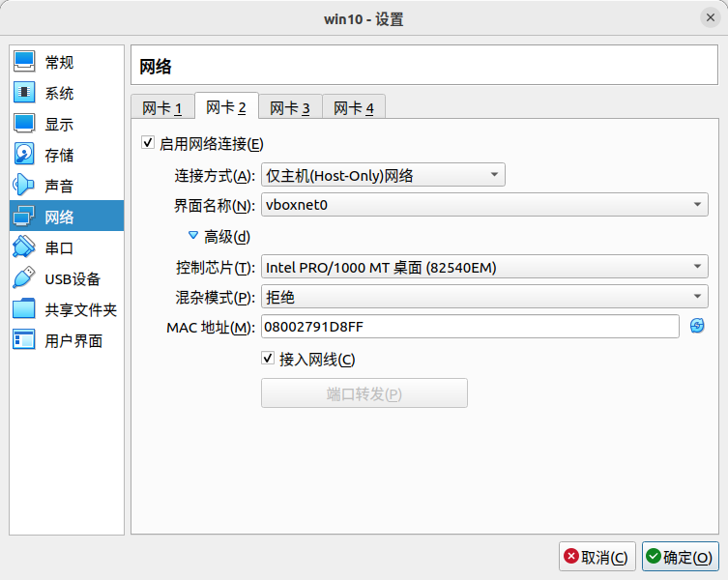Uncheck the 接入网线 checkbox
The image size is (728, 580).
click(x=269, y=359)
